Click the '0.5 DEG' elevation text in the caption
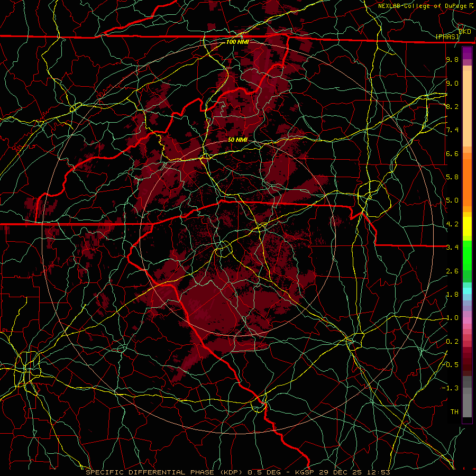Image resolution: width=476 pixels, height=476 pixels. pos(264,472)
